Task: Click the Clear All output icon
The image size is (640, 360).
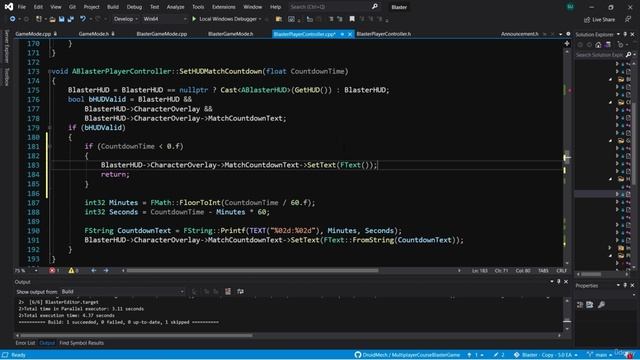Action: coord(228,291)
